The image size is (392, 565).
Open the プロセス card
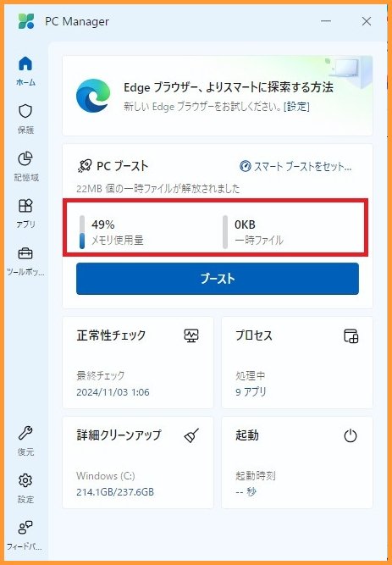point(297,363)
